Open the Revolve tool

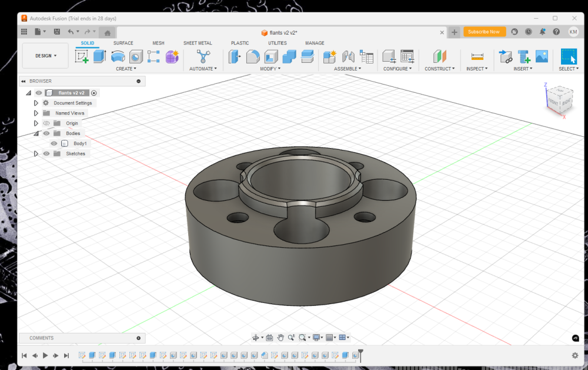(118, 56)
